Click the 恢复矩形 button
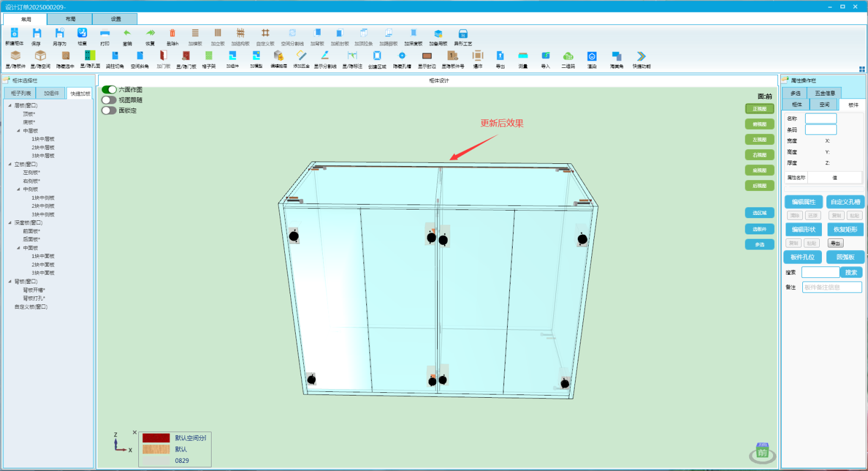 [845, 230]
